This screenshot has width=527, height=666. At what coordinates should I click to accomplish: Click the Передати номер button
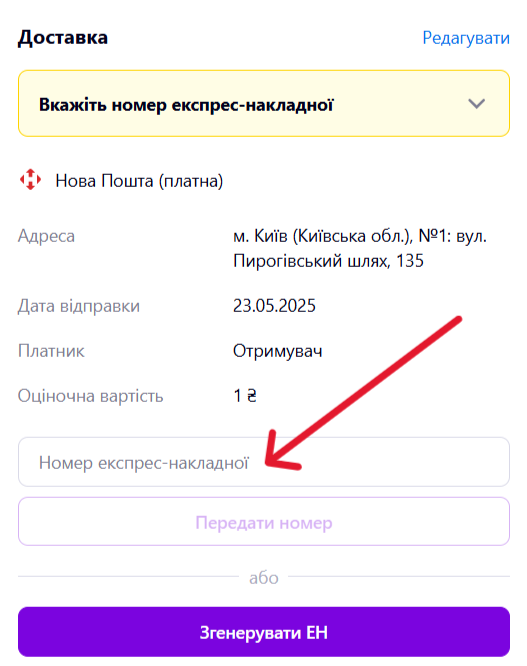pyautogui.click(x=264, y=522)
